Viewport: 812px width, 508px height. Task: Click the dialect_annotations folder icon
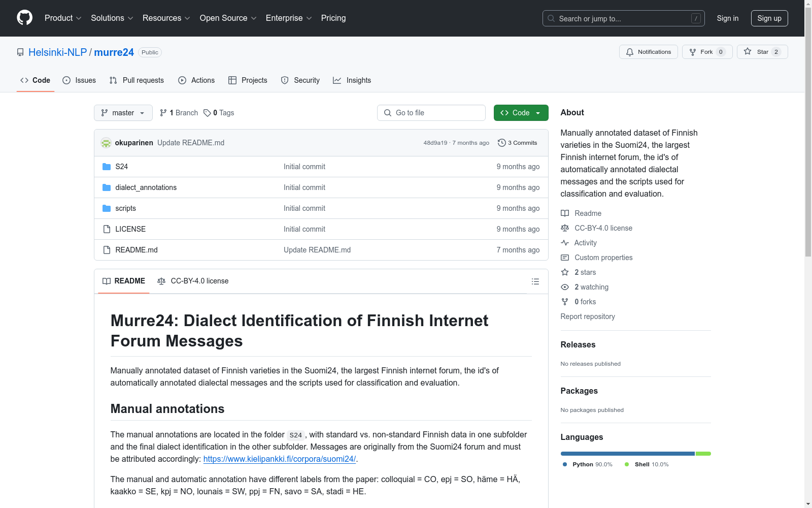click(x=107, y=187)
